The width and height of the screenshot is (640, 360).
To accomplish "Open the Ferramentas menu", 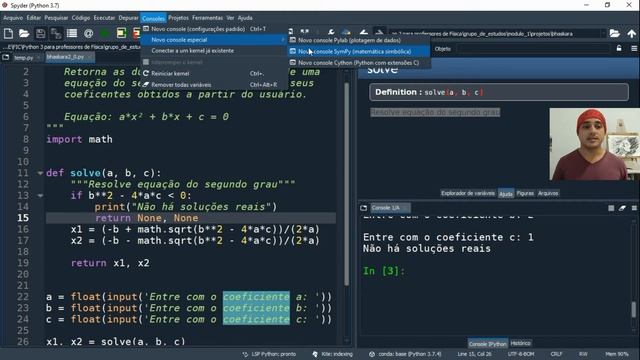I will point(207,18).
